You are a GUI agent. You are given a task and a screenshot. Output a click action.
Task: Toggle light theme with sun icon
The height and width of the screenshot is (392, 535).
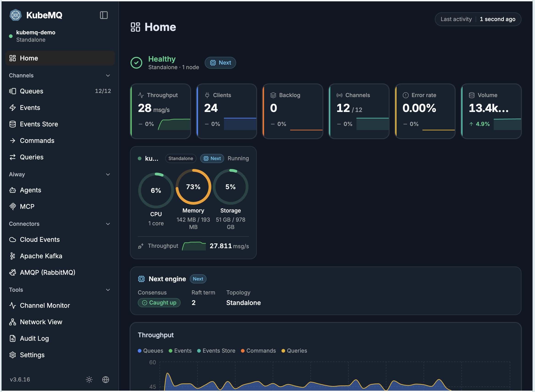click(x=89, y=380)
